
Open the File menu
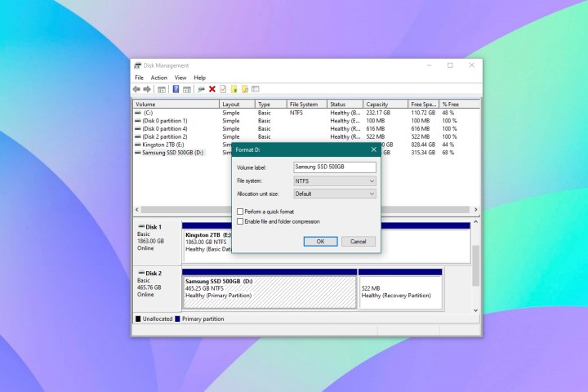(139, 78)
